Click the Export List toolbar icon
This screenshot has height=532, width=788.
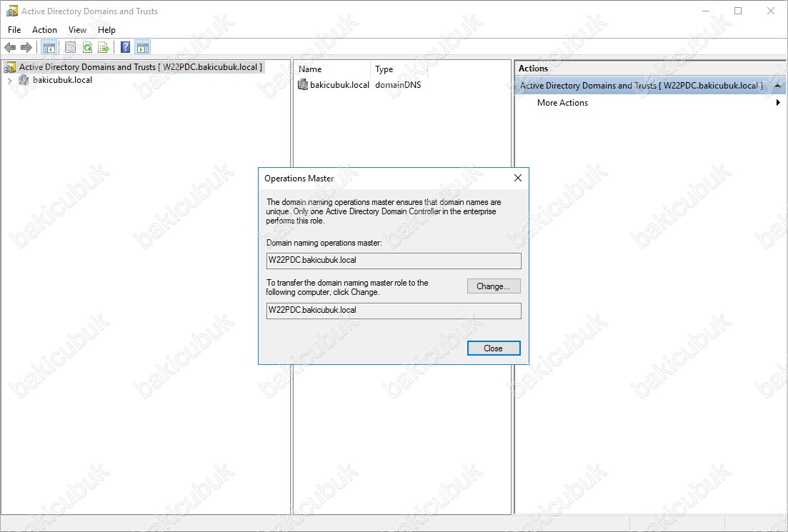(104, 48)
